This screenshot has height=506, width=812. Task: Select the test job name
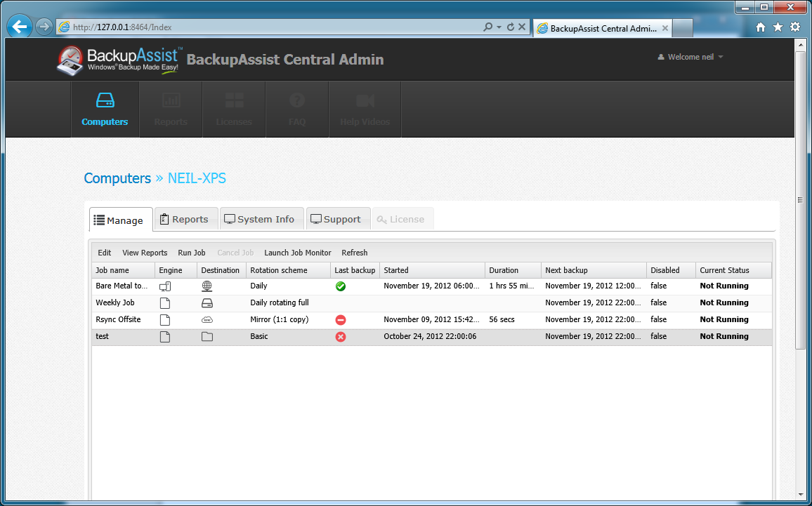(x=102, y=336)
